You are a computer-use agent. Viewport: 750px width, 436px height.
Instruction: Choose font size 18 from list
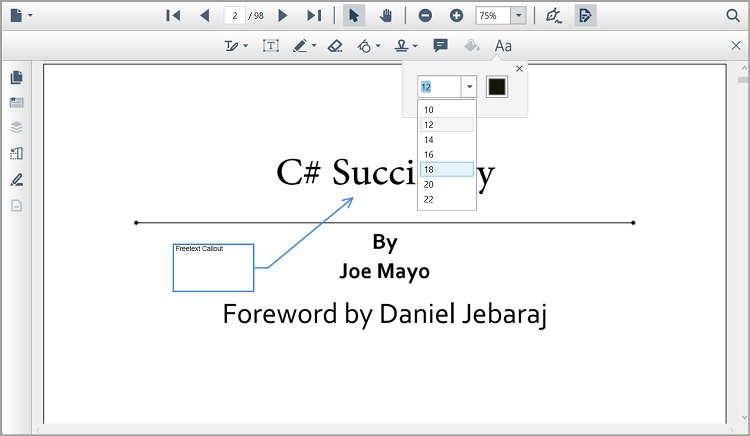[446, 170]
